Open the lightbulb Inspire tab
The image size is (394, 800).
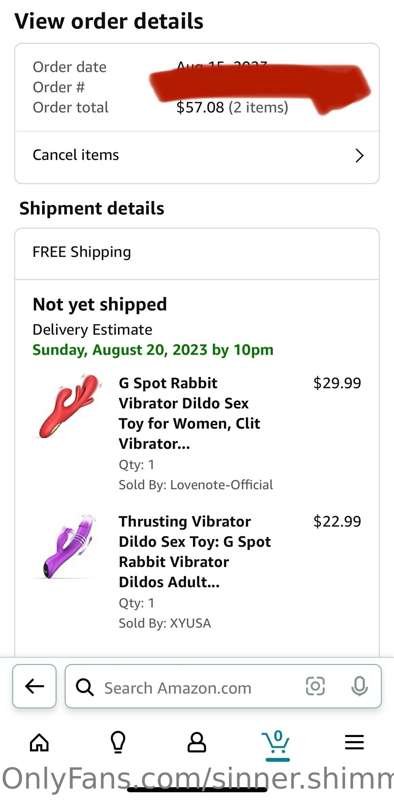118,742
